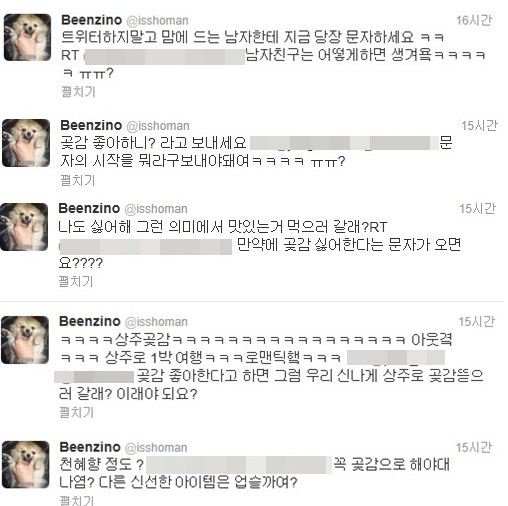The width and height of the screenshot is (508, 506).
Task: Click 15시간 timestamp on 나도 싫어해 tweet
Action: click(x=477, y=209)
